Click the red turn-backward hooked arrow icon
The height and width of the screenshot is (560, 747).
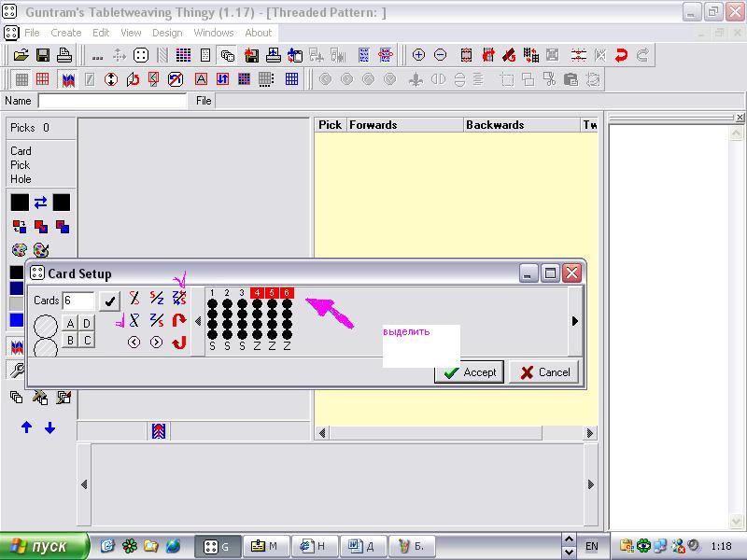pos(179,342)
